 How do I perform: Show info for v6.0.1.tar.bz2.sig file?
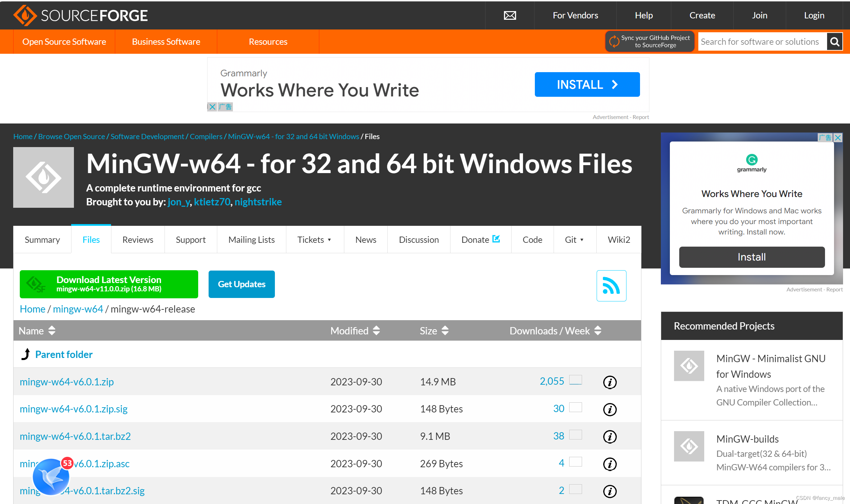pos(610,491)
